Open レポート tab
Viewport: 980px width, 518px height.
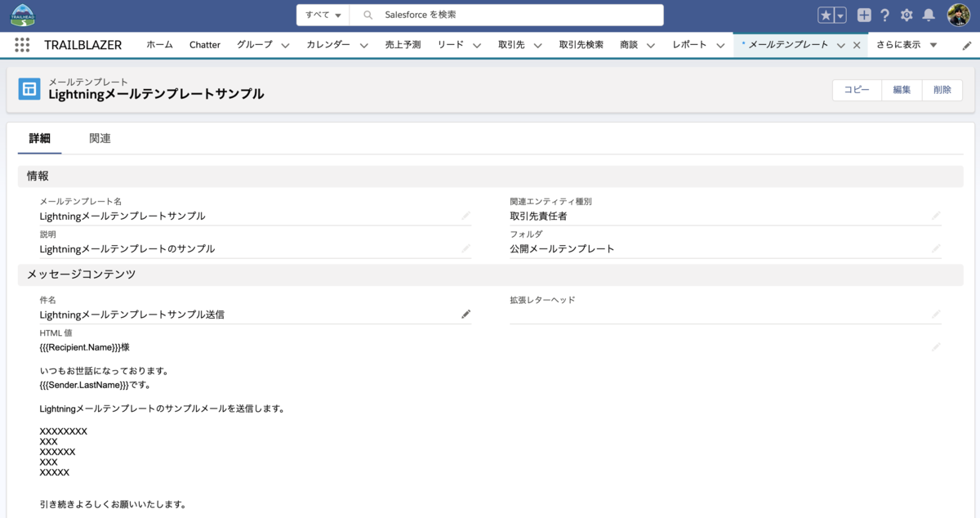click(x=690, y=45)
